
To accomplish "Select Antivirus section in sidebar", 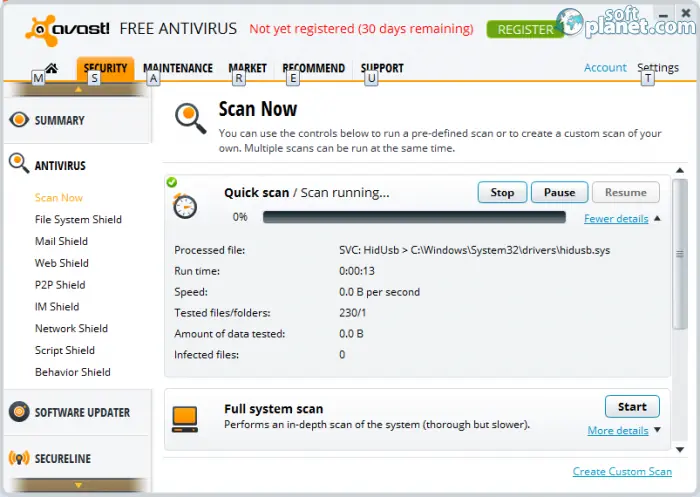I will (60, 166).
